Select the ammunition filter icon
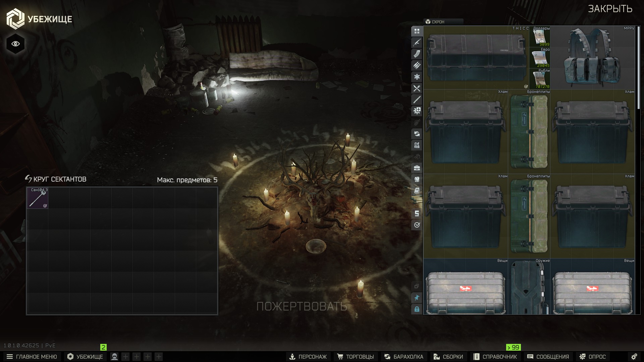The height and width of the screenshot is (362, 644). (417, 65)
